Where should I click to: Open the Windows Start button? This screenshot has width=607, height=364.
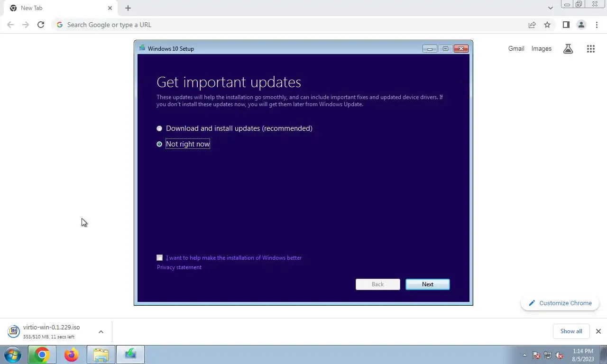(13, 355)
